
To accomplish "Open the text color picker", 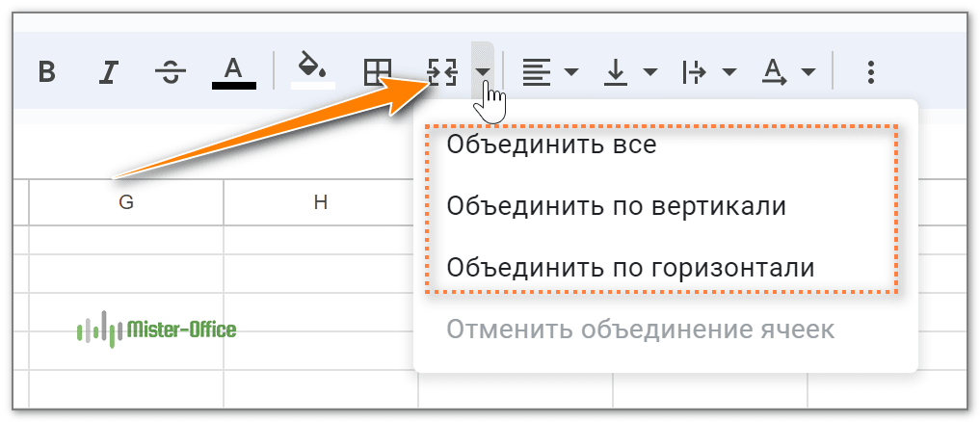I will (234, 72).
